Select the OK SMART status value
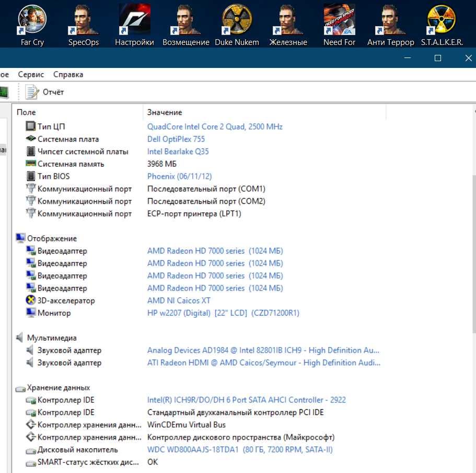This screenshot has height=473, width=476. pyautogui.click(x=153, y=462)
